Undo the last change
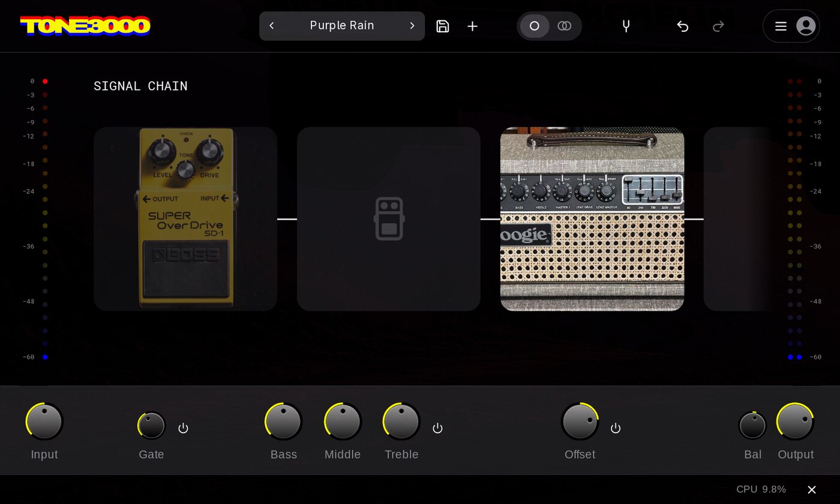 coord(683,26)
